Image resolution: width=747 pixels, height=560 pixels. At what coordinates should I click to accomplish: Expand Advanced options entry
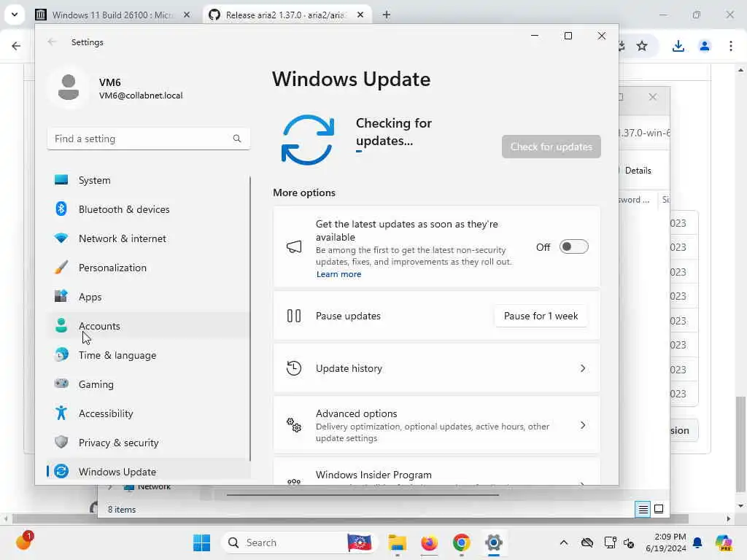click(436, 425)
